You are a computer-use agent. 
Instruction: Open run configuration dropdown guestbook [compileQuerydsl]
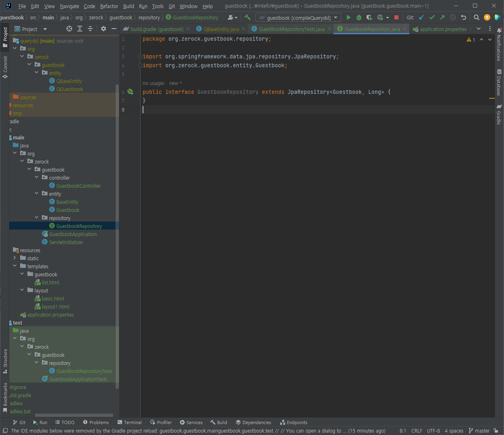coord(298,17)
